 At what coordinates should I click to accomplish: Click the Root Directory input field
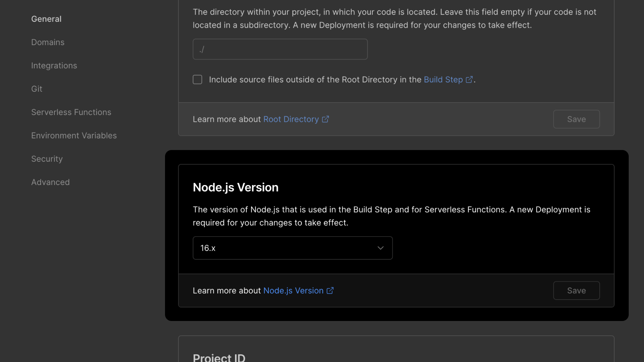(x=280, y=49)
